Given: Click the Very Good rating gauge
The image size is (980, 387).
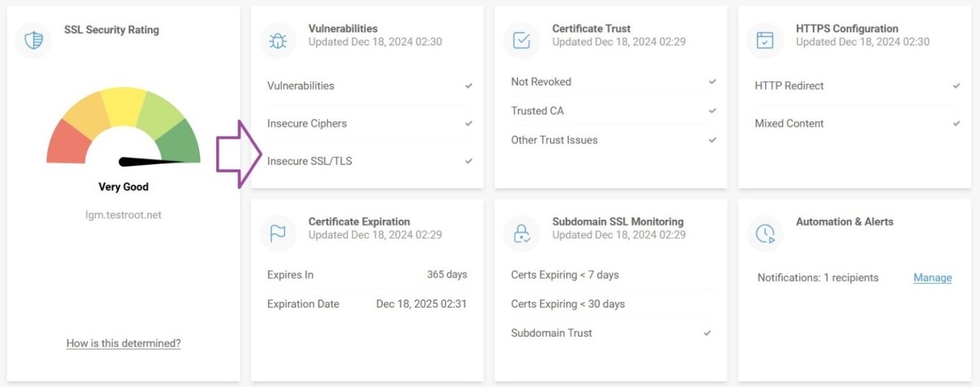Looking at the screenshot, I should click(x=123, y=128).
